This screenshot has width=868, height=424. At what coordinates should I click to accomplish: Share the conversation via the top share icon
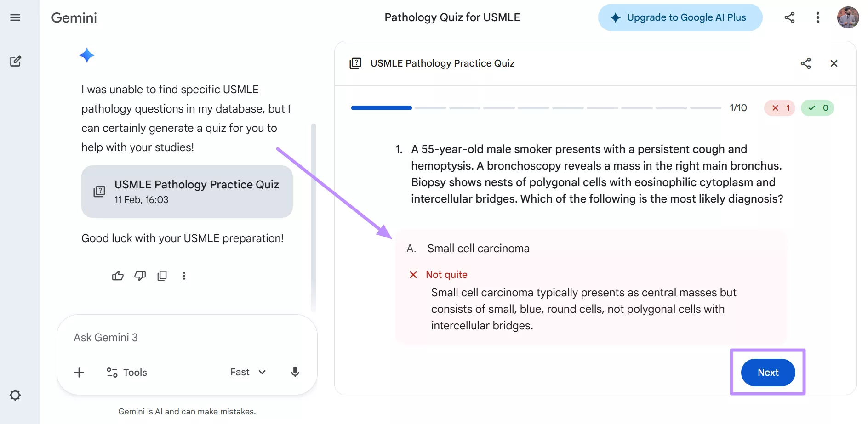point(790,17)
